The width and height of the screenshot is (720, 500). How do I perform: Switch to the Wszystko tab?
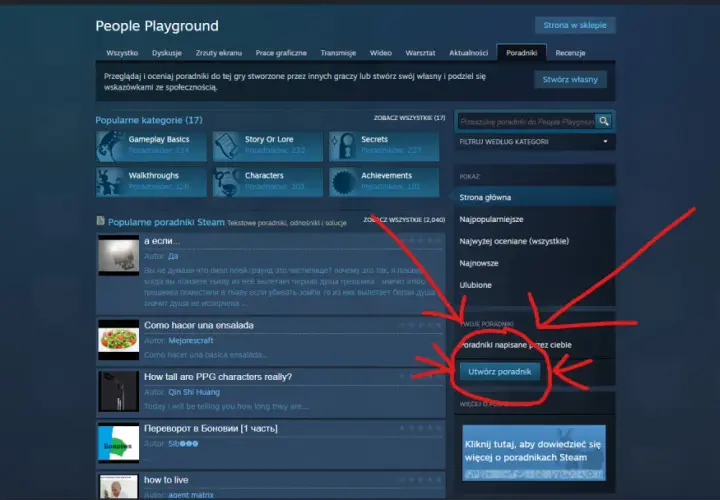[122, 53]
